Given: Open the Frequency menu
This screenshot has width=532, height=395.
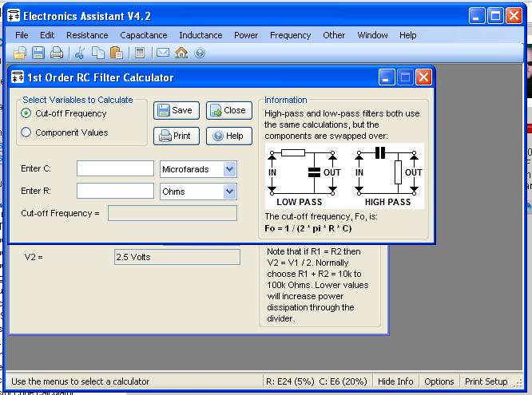Looking at the screenshot, I should 291,35.
